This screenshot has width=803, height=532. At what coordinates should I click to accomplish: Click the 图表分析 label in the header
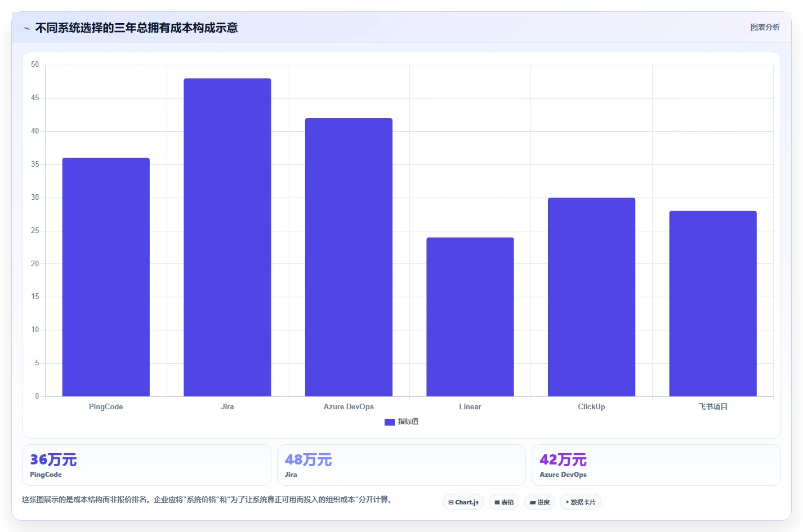[765, 27]
